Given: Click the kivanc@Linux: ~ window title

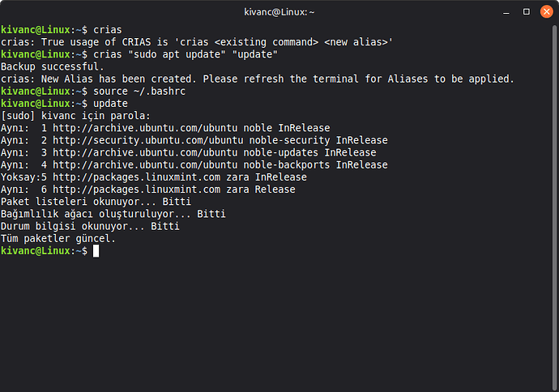Looking at the screenshot, I should pos(279,12).
